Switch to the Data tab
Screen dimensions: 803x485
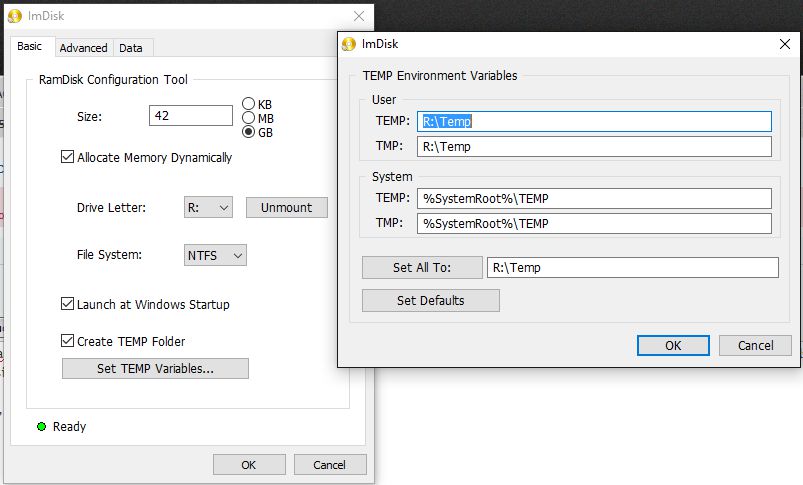pos(131,48)
